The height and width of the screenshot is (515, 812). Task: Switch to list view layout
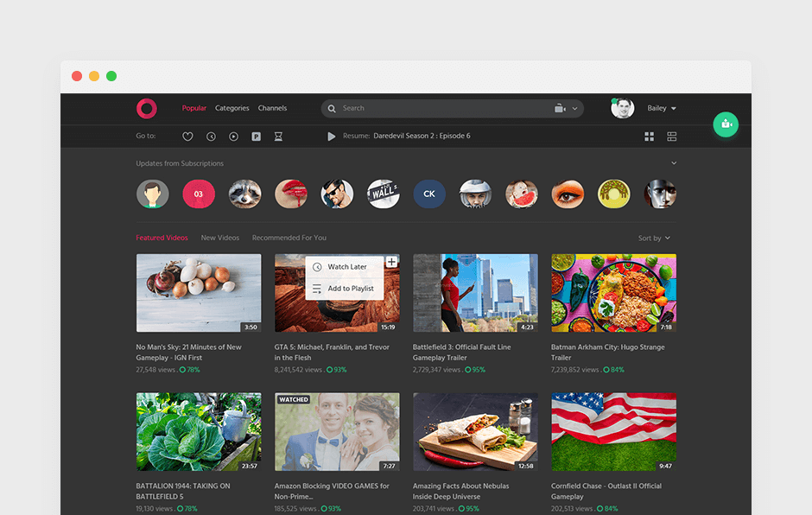point(671,137)
